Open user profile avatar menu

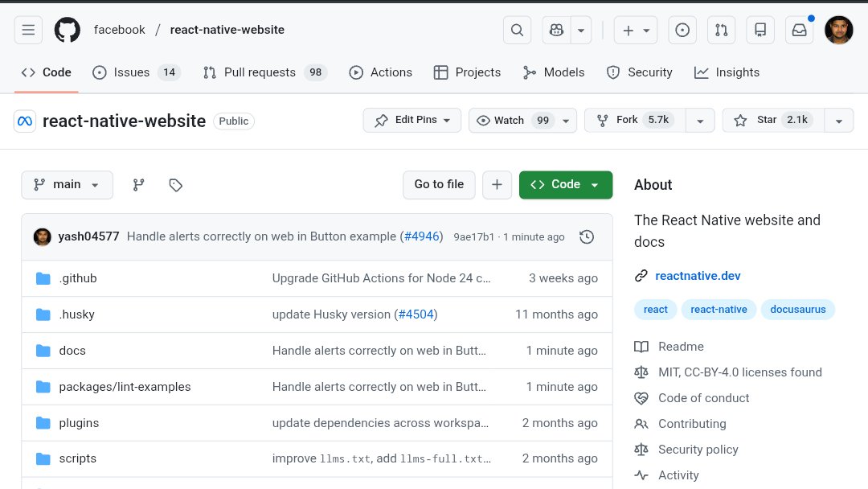click(x=838, y=30)
